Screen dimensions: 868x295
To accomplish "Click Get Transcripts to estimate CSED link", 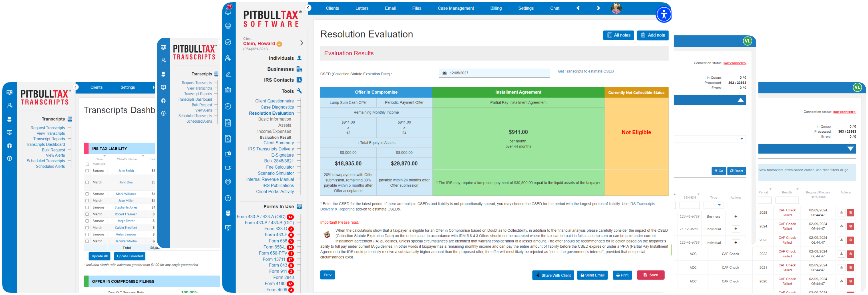I will click(586, 71).
